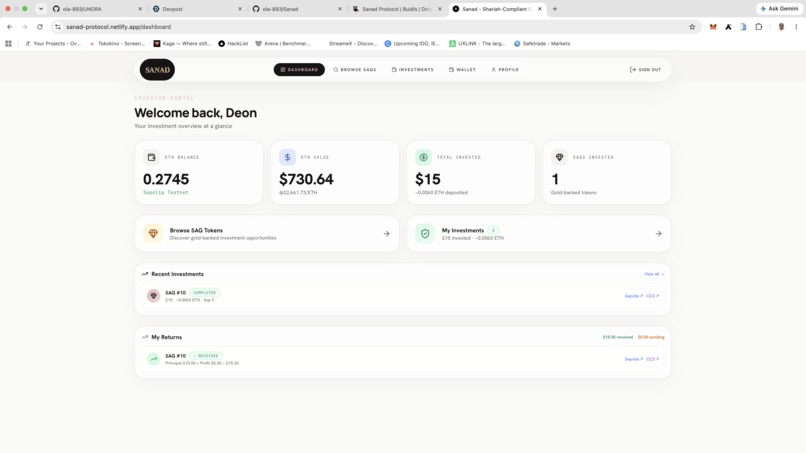Open Sepolia link in Recent Investments row
The height and width of the screenshot is (453, 806).
coord(633,296)
